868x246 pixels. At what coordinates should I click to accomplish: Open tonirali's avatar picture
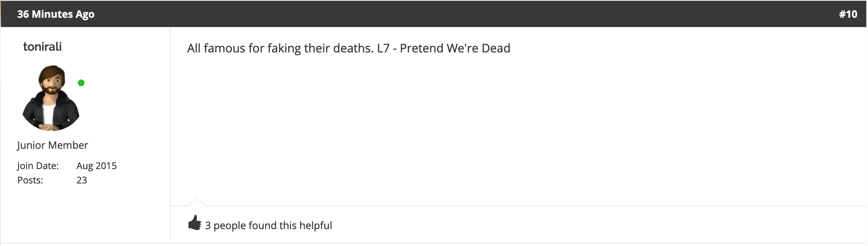pyautogui.click(x=51, y=98)
